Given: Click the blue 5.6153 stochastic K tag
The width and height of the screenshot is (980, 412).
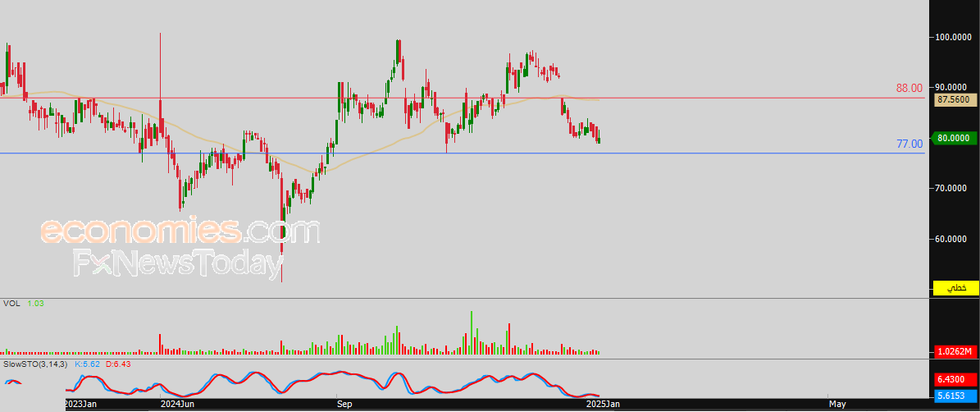Looking at the screenshot, I should 954,395.
